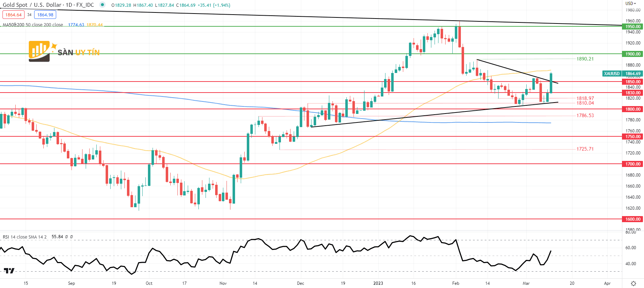This screenshot has width=644, height=288.
Task: Click the Feb label on time axis
Action: 456,283
